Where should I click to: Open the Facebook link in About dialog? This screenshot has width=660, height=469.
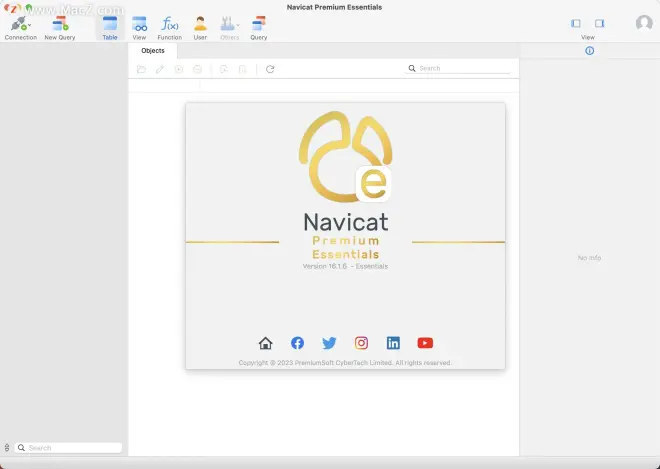297,343
